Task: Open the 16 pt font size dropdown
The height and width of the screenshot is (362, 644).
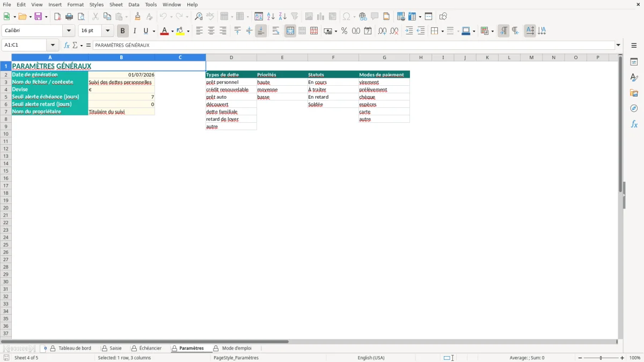Action: 107,31
